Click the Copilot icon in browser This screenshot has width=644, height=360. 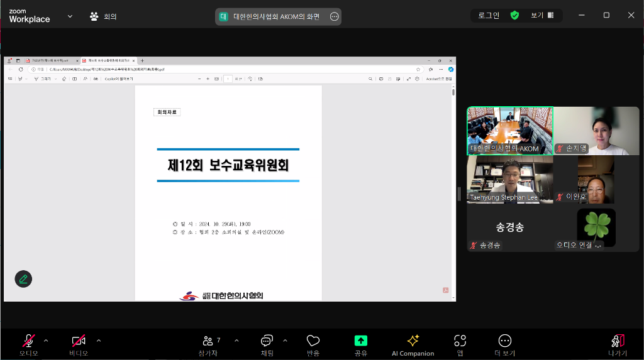[x=450, y=69]
